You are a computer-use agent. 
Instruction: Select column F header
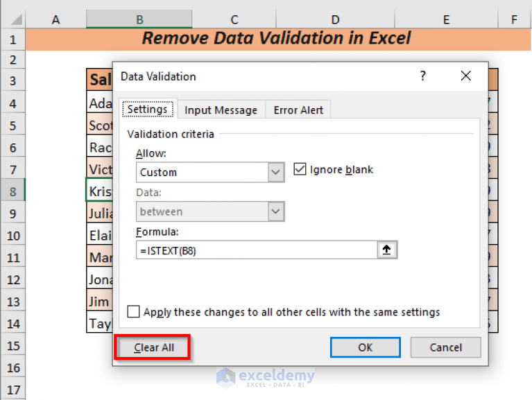click(x=515, y=19)
